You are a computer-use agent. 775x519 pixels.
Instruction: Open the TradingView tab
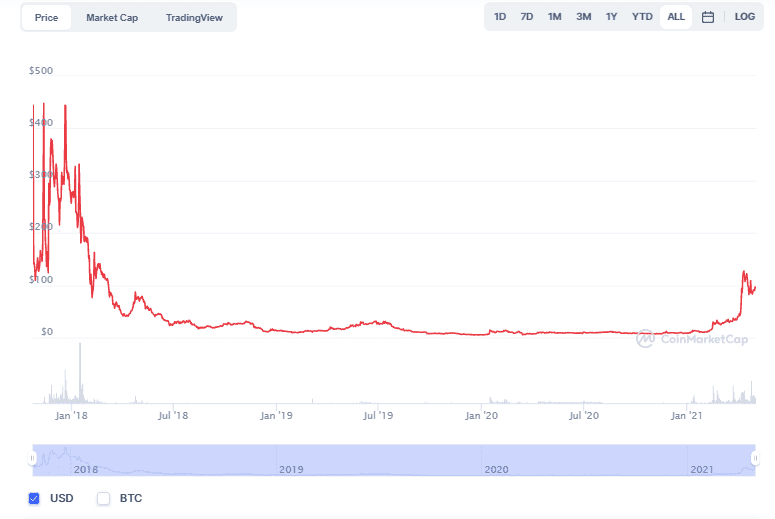coord(194,18)
